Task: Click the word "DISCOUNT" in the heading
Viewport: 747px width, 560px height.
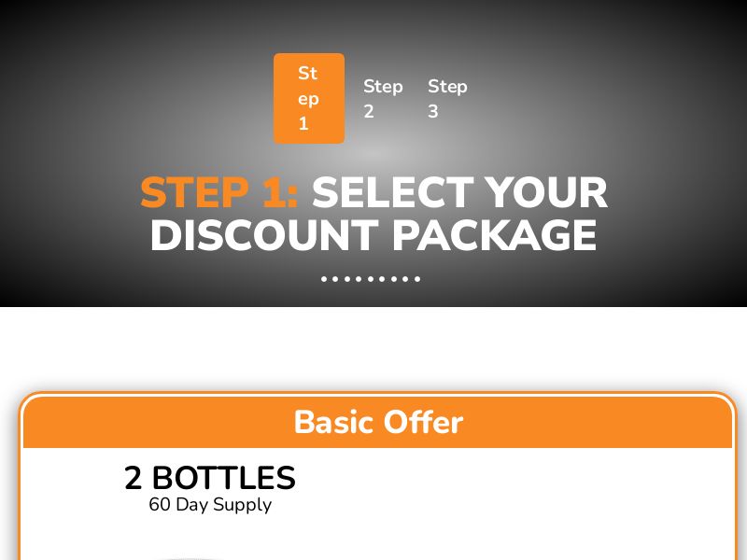Action: [x=264, y=235]
